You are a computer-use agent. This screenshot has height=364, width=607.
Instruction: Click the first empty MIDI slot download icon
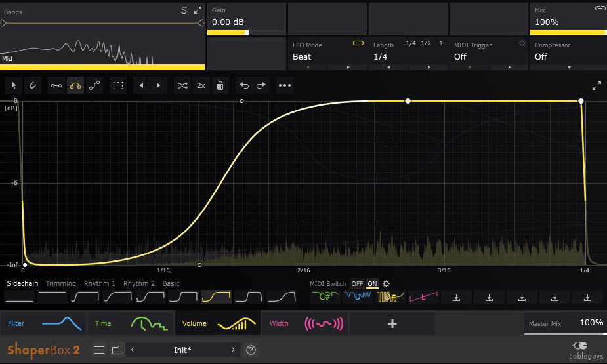pyautogui.click(x=457, y=297)
